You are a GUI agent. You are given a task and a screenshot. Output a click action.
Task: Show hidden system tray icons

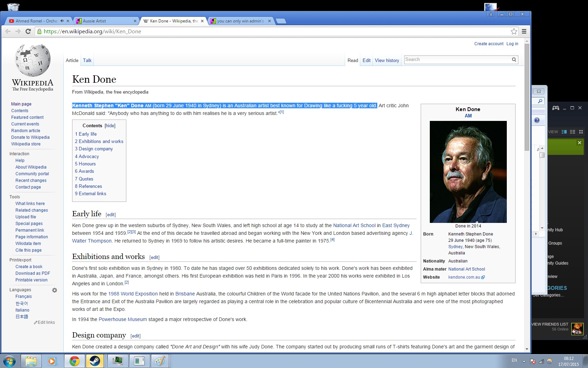524,361
